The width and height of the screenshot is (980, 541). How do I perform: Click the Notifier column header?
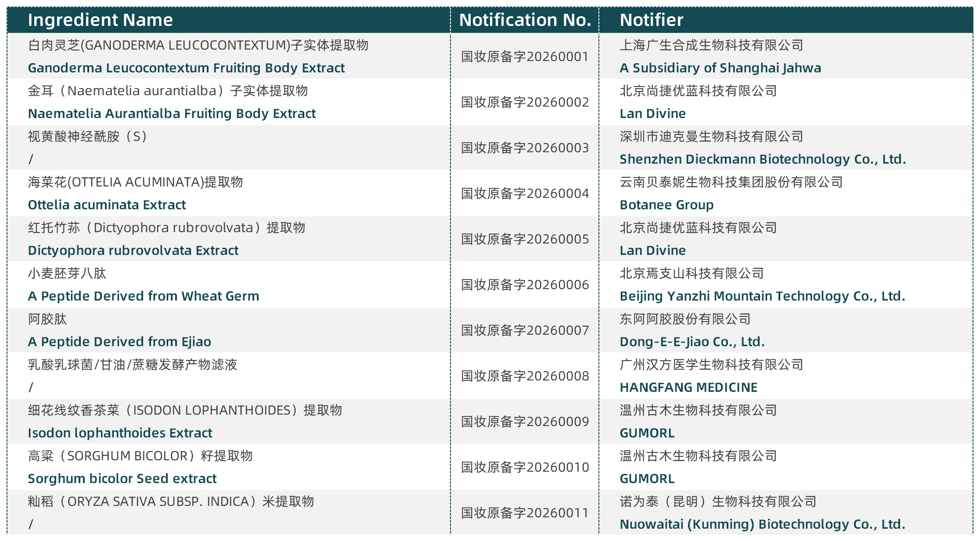(651, 20)
